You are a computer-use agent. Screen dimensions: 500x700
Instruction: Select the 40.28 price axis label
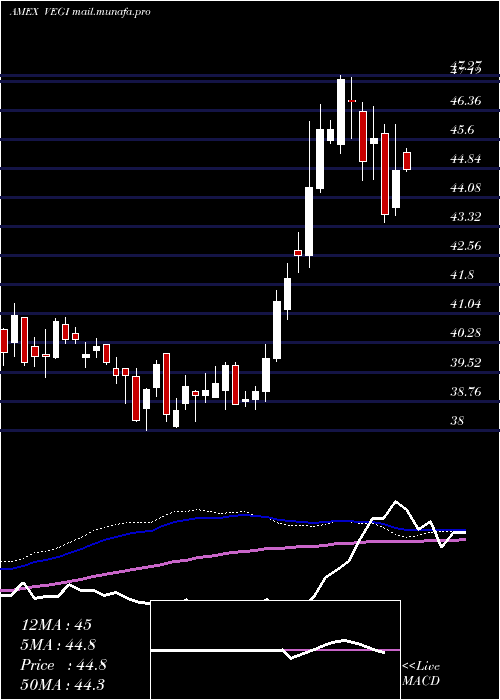pyautogui.click(x=466, y=333)
